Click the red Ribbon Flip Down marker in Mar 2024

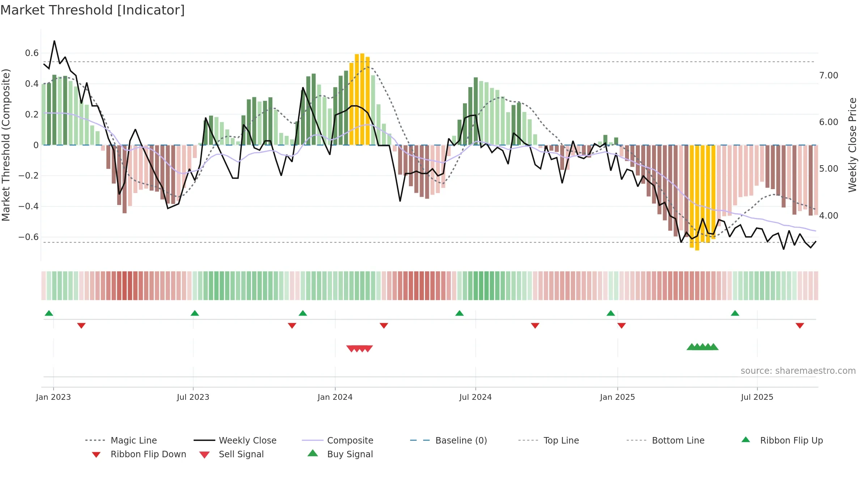384,326
